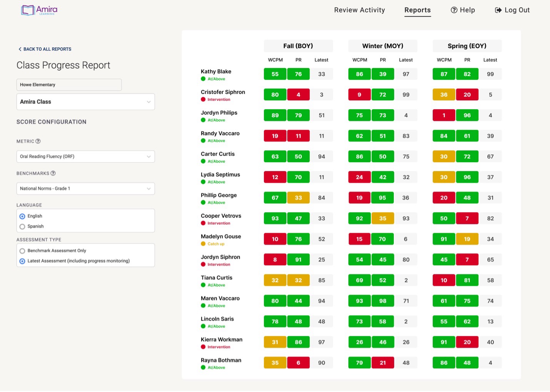The image size is (550, 392).
Task: Open the Amira Class dropdown
Action: [x=86, y=102]
